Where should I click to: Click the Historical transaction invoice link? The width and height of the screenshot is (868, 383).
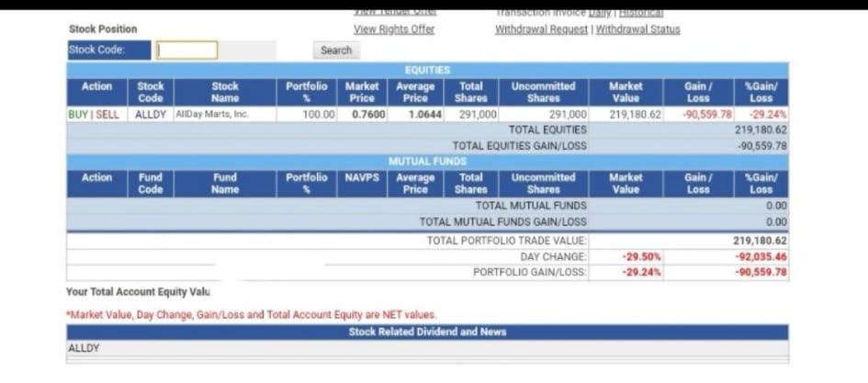[x=640, y=13]
